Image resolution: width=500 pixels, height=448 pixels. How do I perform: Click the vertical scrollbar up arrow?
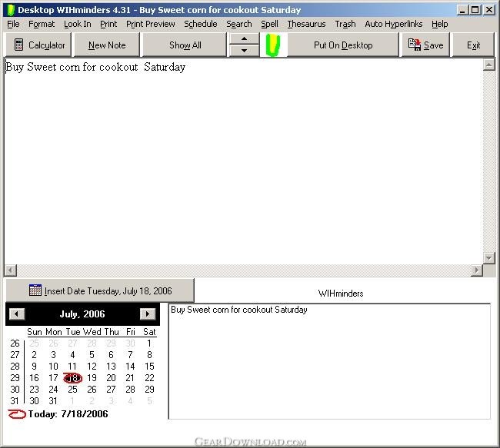pyautogui.click(x=488, y=65)
